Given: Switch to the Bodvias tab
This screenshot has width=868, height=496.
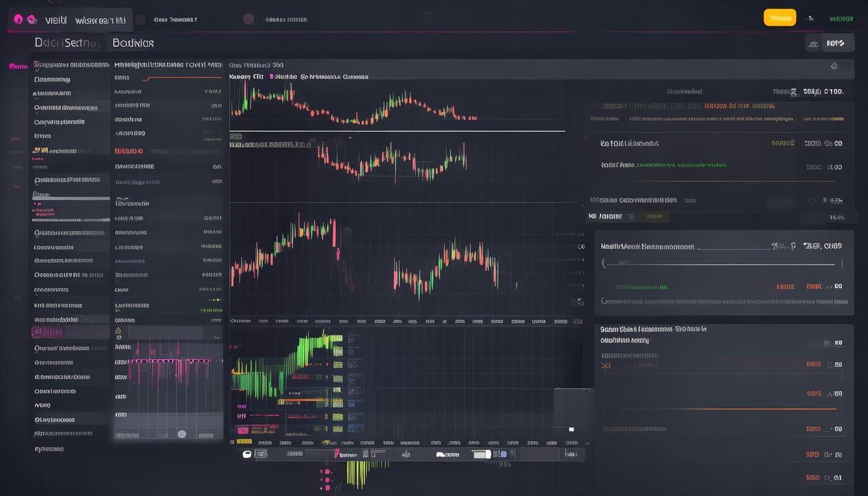Looking at the screenshot, I should [x=133, y=43].
